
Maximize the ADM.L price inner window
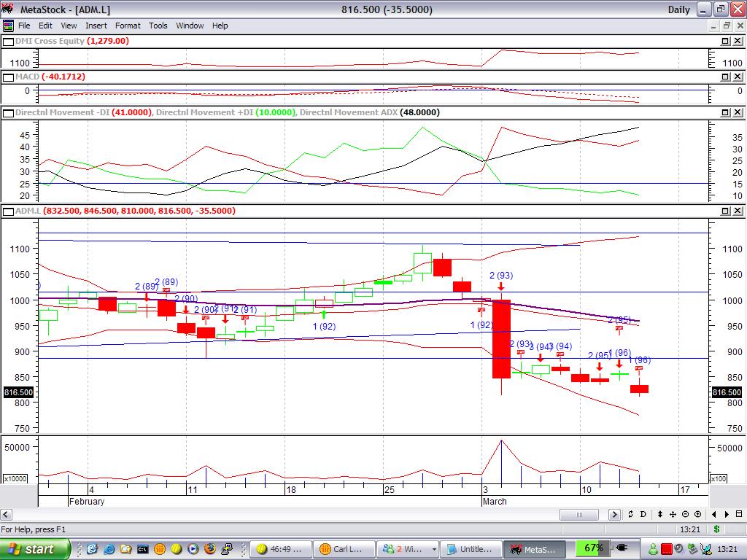tap(724, 211)
